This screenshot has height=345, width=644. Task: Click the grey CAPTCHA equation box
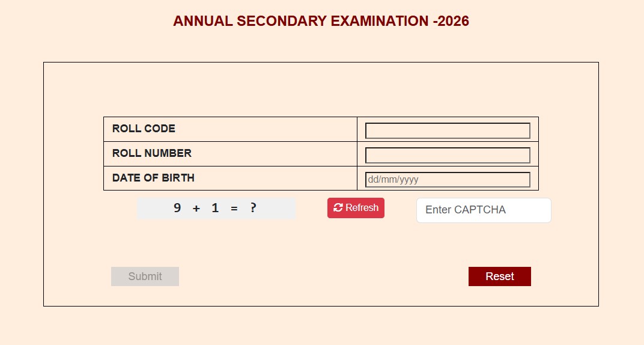coord(216,209)
